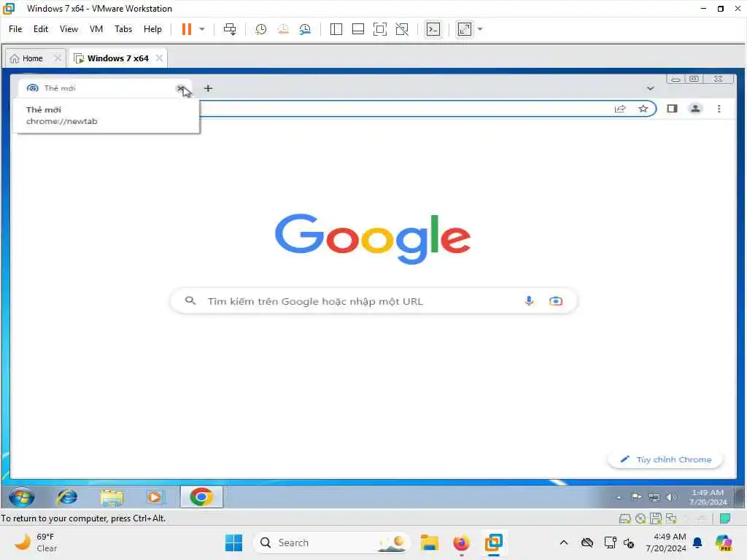Open the VM menu
Image resolution: width=747 pixels, height=560 pixels.
96,29
